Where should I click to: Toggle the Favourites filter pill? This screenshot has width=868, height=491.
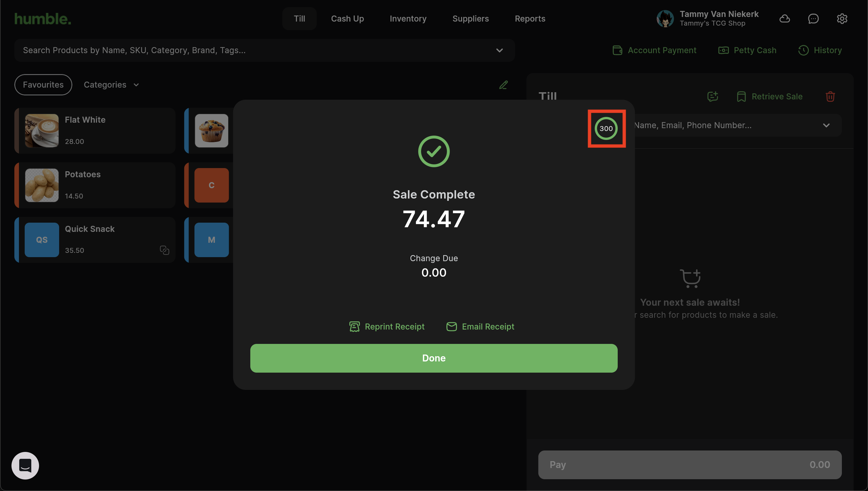pyautogui.click(x=43, y=85)
